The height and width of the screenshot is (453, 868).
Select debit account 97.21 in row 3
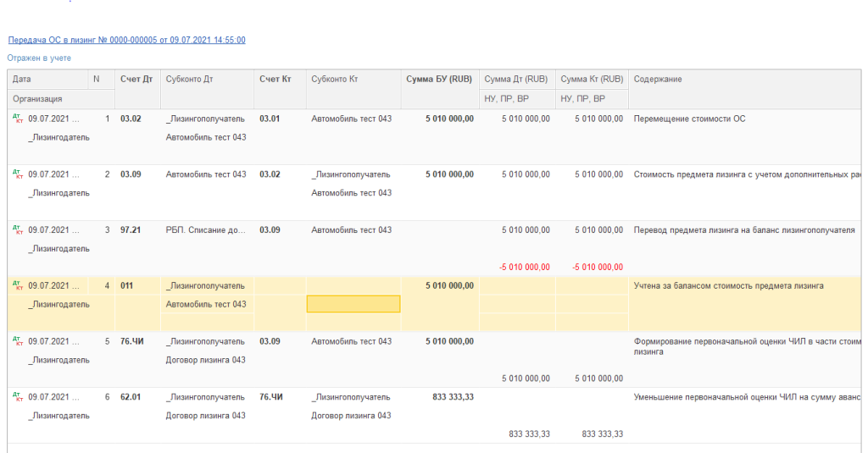click(x=131, y=230)
